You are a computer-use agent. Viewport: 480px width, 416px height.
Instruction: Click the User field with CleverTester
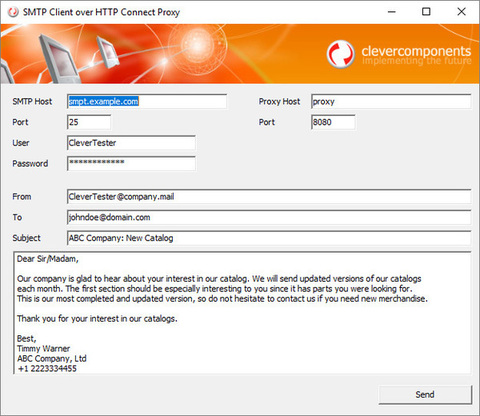point(131,143)
